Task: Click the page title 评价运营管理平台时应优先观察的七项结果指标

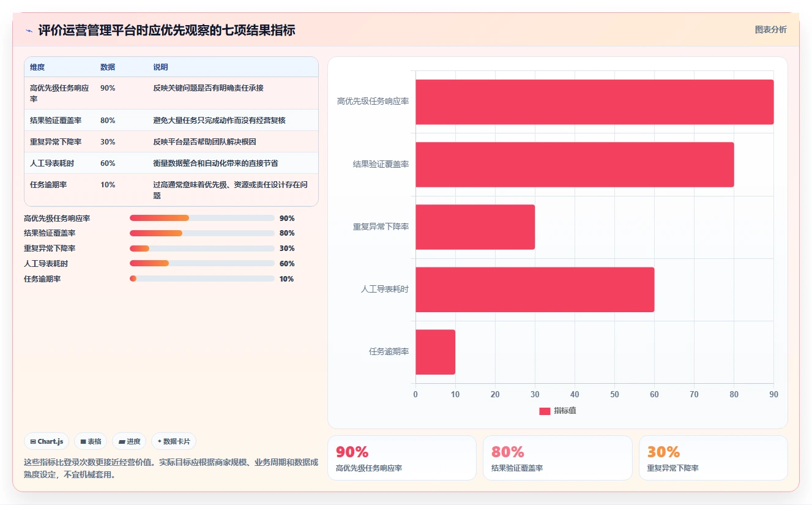Action: (x=166, y=30)
